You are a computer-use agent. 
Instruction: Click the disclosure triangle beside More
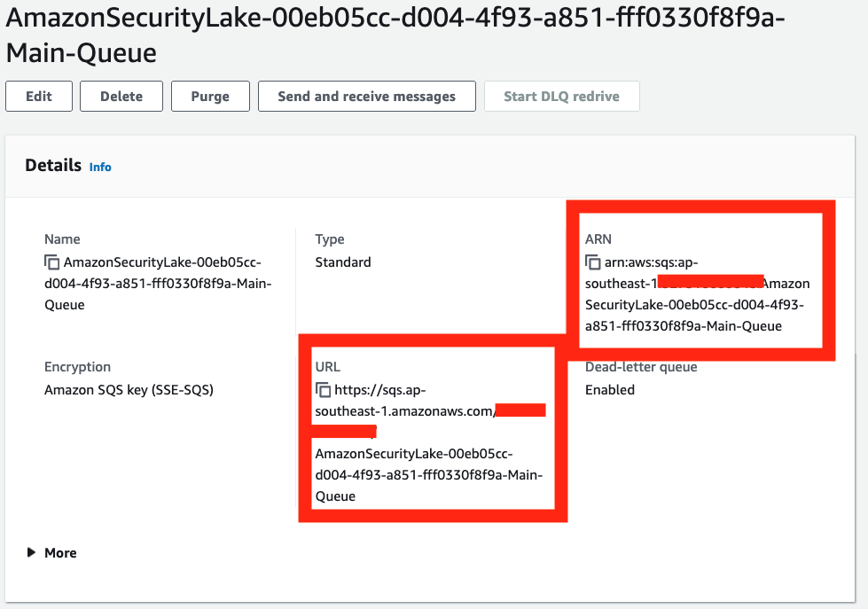point(31,552)
